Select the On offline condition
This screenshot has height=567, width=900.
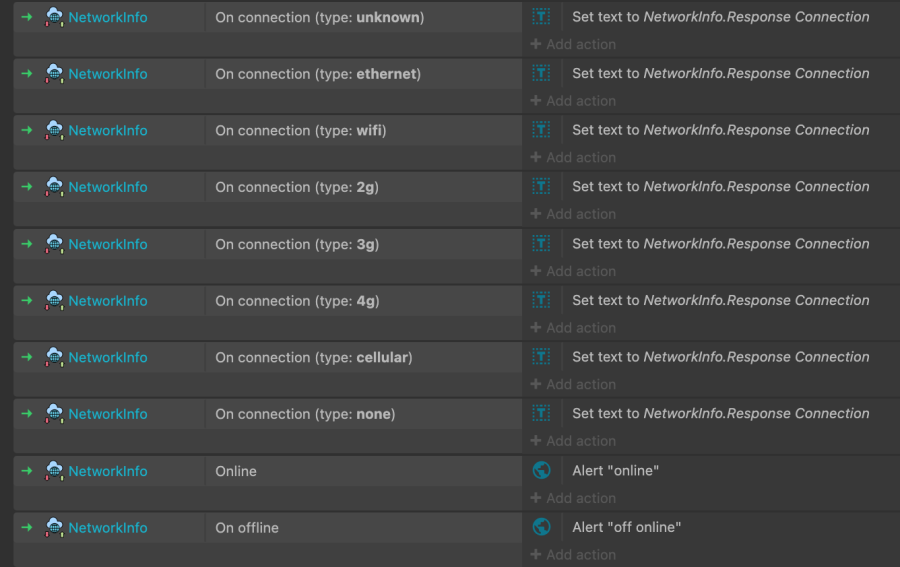(x=247, y=528)
